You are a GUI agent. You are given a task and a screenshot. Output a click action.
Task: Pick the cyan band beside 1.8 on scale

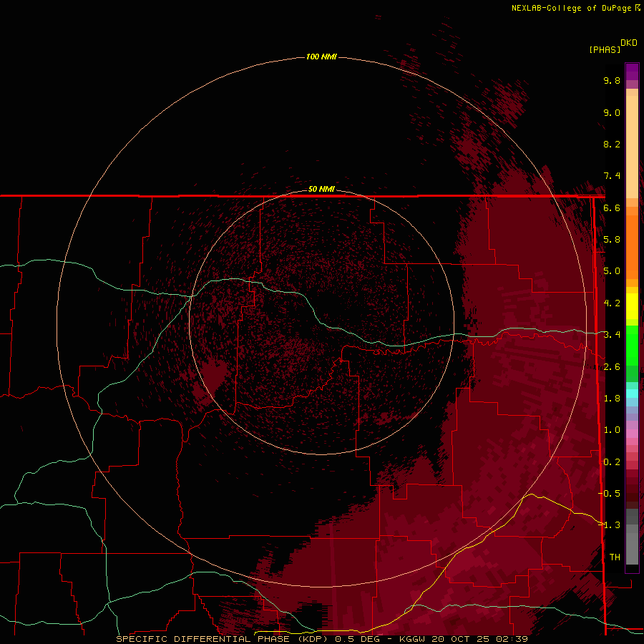click(632, 394)
